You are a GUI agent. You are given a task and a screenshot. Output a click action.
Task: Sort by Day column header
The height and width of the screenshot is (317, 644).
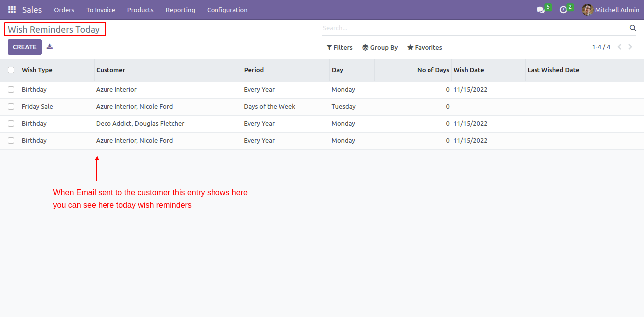[352, 70]
